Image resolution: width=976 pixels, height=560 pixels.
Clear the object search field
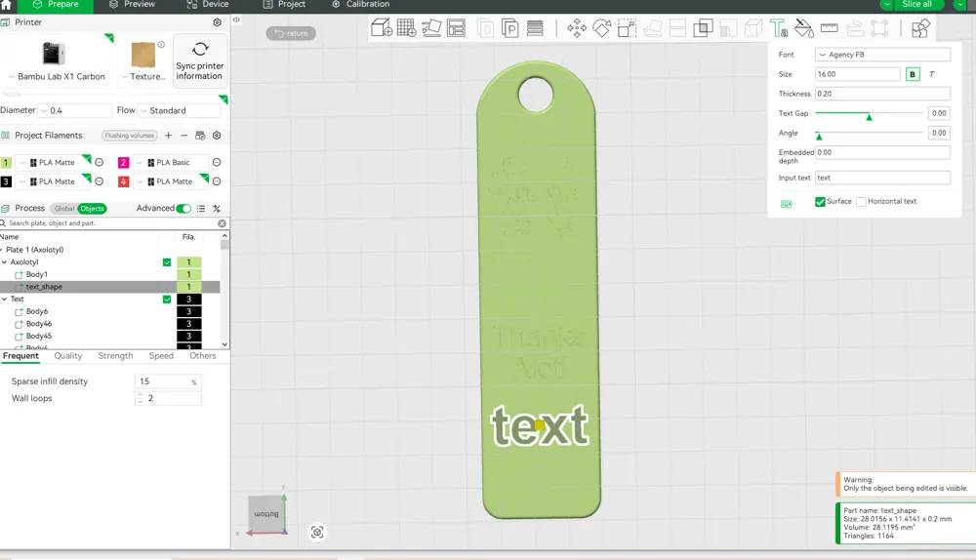[x=222, y=223]
